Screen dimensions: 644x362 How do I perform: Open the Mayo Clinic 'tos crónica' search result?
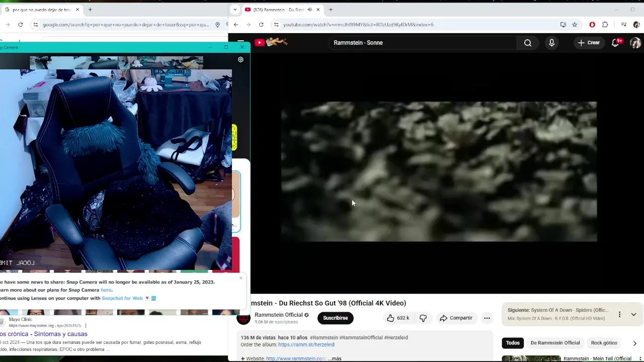pyautogui.click(x=44, y=334)
